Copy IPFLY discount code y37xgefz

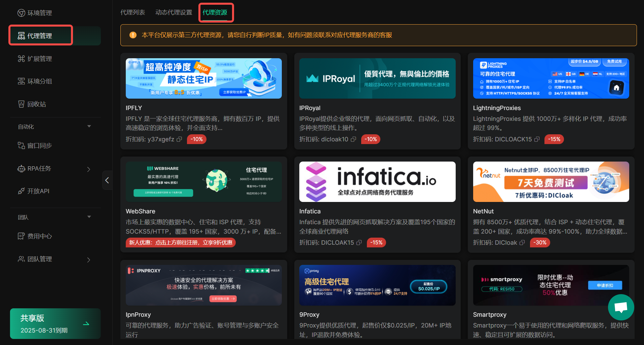point(179,139)
